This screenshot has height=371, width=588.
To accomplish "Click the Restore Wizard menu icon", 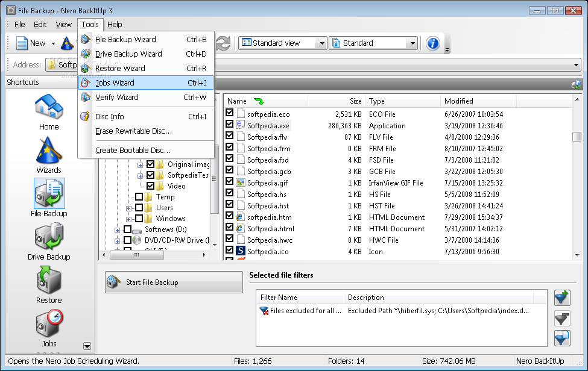I will (86, 68).
